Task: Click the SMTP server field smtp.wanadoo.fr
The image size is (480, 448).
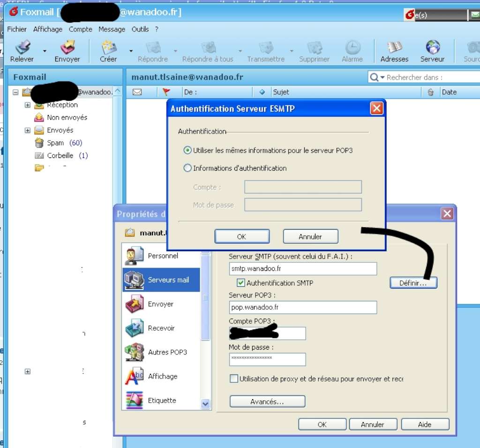Action: (303, 269)
